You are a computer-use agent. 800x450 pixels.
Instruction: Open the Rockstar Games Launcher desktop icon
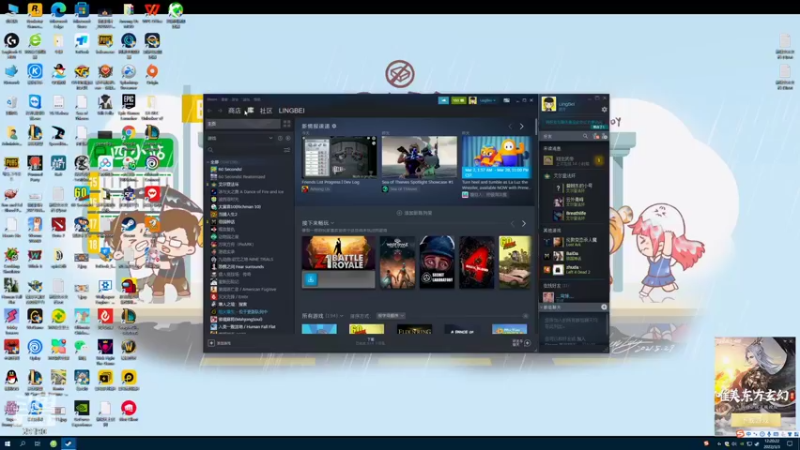click(x=35, y=14)
